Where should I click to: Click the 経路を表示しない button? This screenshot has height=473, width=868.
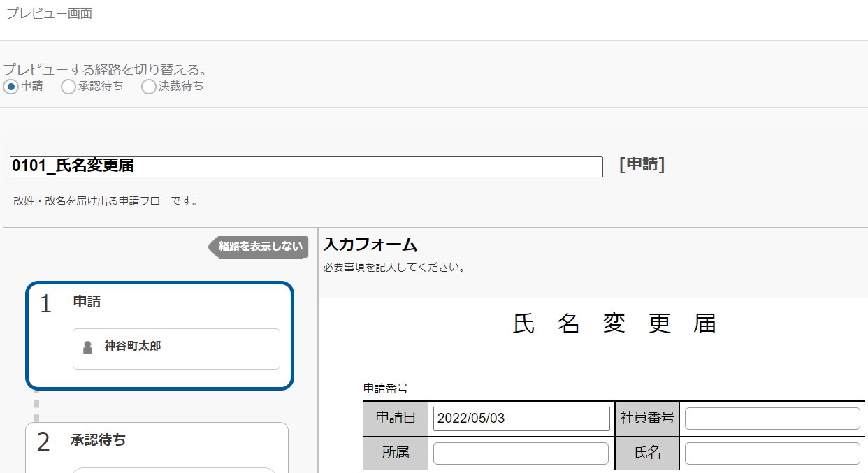pyautogui.click(x=258, y=246)
